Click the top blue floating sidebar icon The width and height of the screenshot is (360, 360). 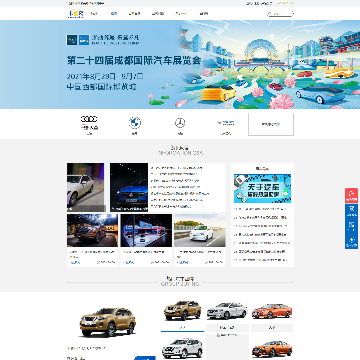point(351,211)
